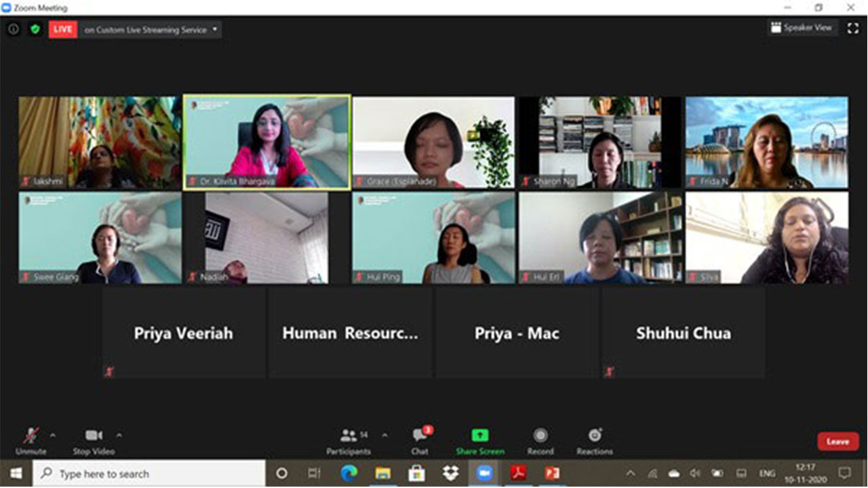Expand audio options arrow beside Unmute
Image resolution: width=868 pixels, height=488 pixels.
point(53,435)
